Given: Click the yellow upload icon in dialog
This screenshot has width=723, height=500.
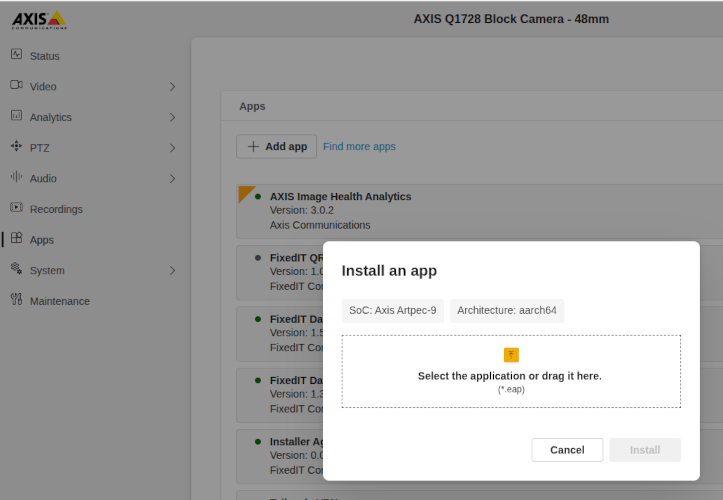Looking at the screenshot, I should (x=511, y=355).
